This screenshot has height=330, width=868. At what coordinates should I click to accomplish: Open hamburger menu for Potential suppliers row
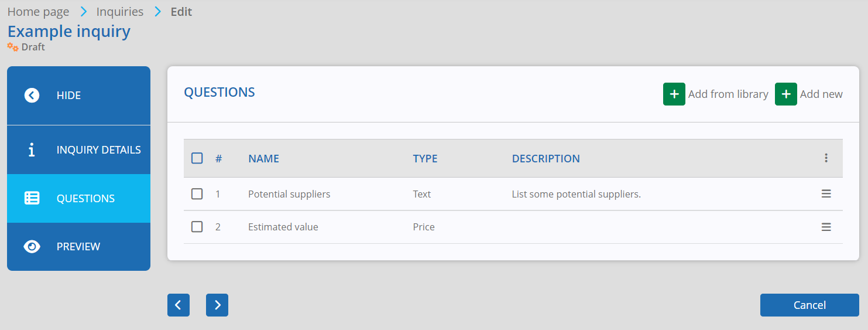[826, 194]
